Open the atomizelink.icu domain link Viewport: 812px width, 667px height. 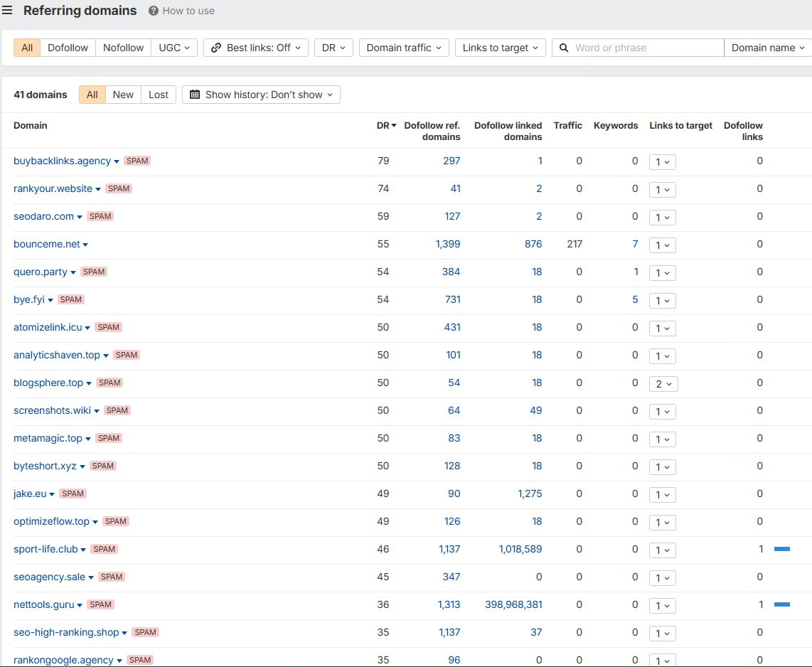point(48,327)
